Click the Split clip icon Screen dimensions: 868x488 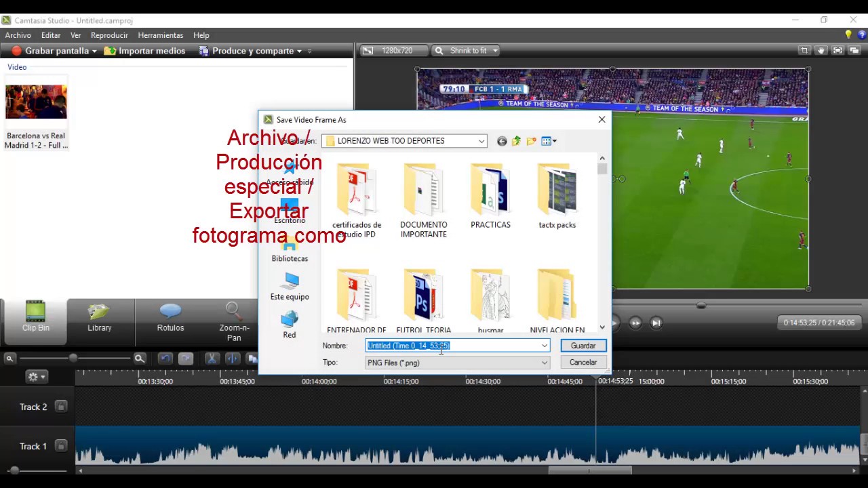coord(233,359)
